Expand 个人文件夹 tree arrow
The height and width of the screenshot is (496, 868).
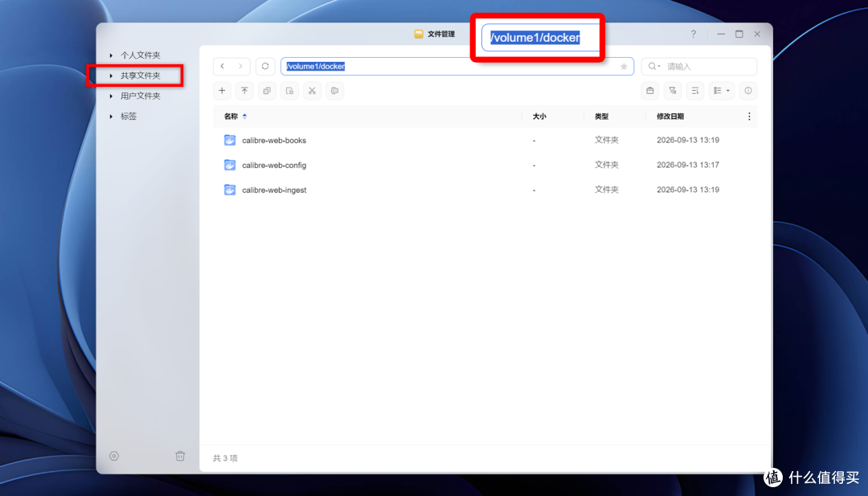(x=111, y=55)
